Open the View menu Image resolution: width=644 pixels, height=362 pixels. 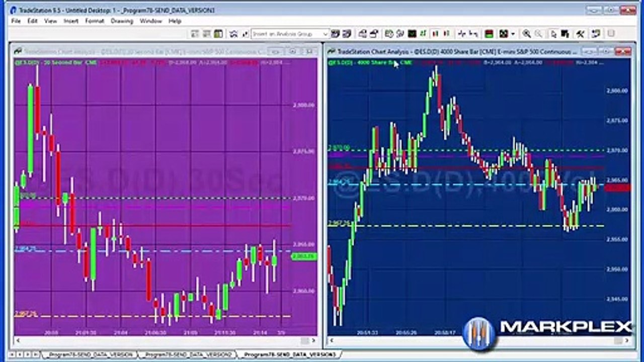point(50,21)
